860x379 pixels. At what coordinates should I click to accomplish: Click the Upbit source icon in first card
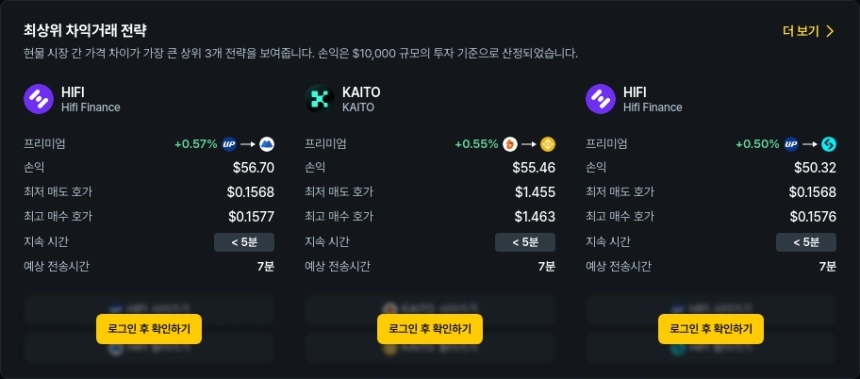click(x=229, y=144)
